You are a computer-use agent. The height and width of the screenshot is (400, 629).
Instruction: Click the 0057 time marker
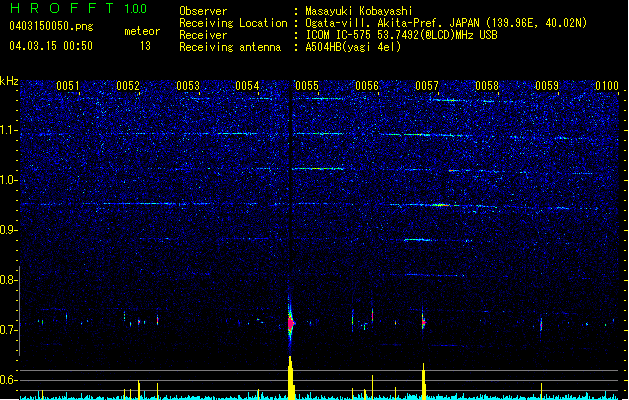click(x=427, y=86)
